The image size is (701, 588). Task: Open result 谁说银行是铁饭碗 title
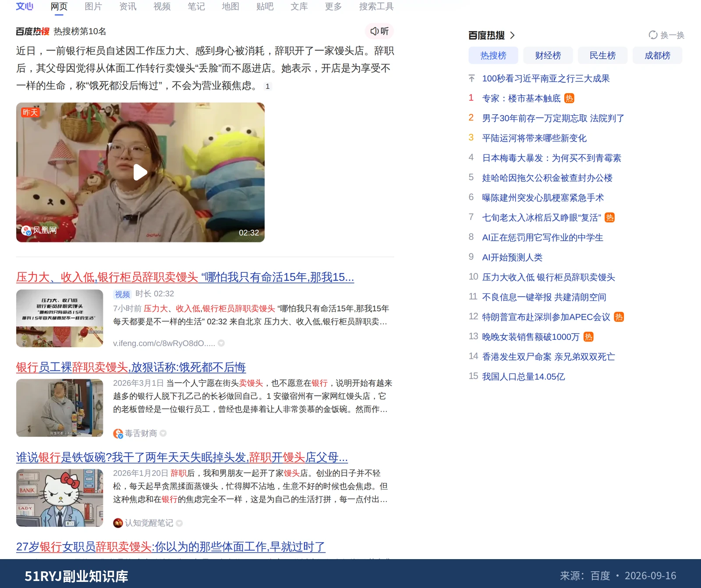182,458
